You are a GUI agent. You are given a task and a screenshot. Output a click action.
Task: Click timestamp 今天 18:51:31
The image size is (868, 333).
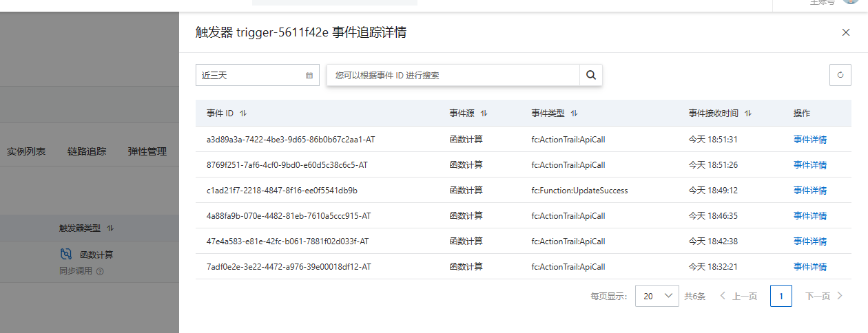point(713,139)
